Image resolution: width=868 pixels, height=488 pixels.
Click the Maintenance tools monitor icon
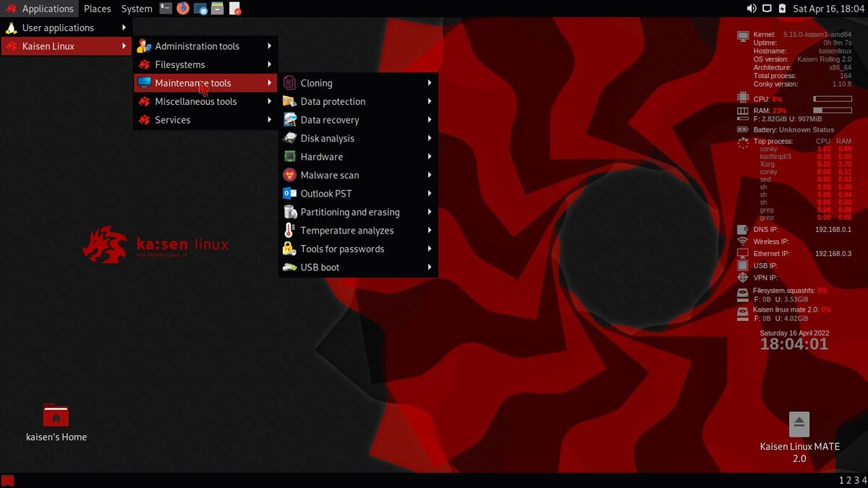(144, 83)
